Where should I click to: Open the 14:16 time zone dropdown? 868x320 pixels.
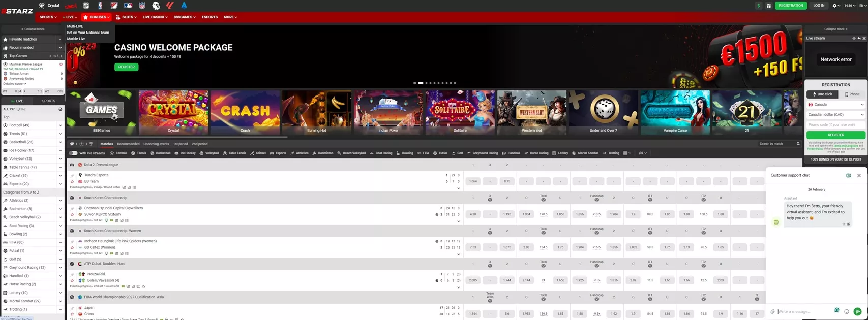(x=850, y=6)
